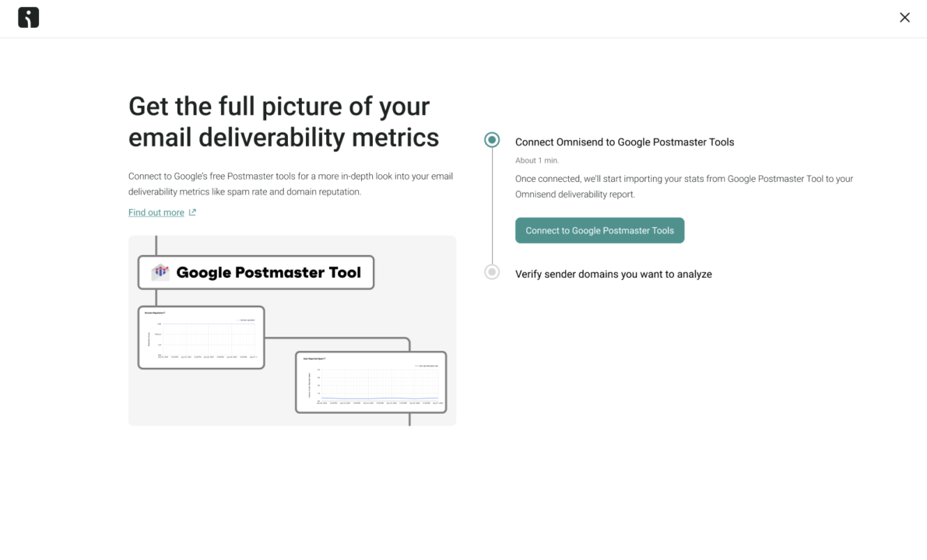Click the About 1 min. label
This screenshot has width=927, height=560.
[x=537, y=161]
